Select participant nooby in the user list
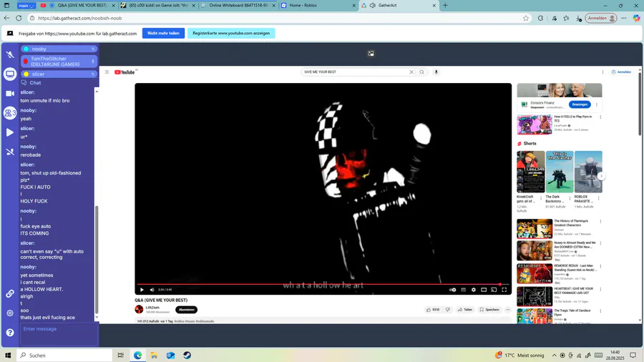The width and height of the screenshot is (644, 362). point(59,49)
